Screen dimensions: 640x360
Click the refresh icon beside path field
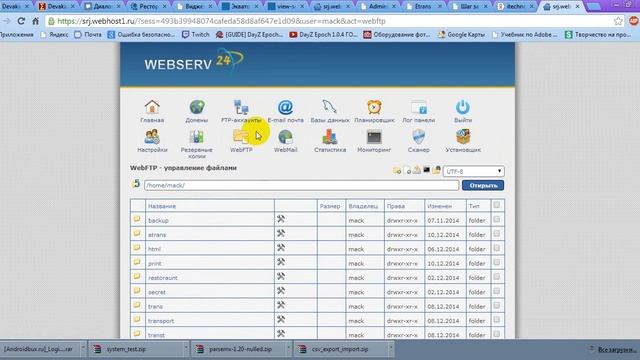tap(136, 184)
